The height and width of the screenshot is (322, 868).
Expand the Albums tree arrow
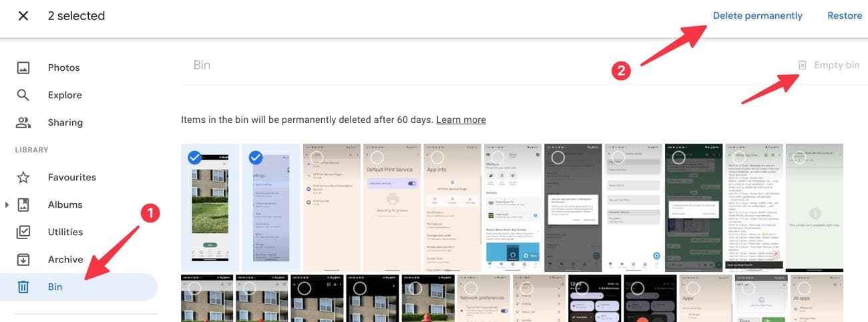[x=7, y=204]
